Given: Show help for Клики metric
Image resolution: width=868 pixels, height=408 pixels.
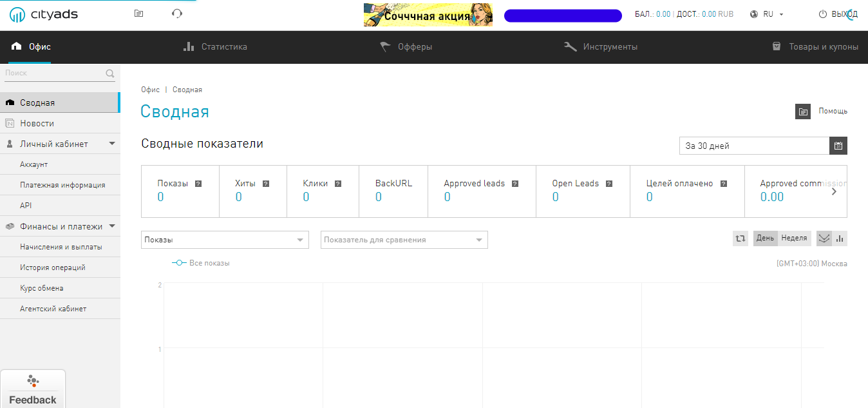Looking at the screenshot, I should pos(338,184).
